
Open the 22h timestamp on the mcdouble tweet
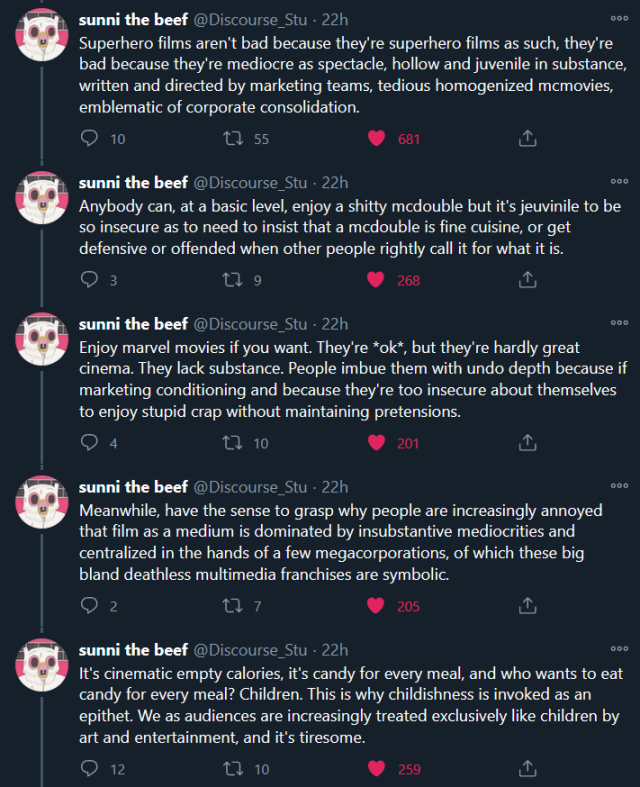(334, 183)
